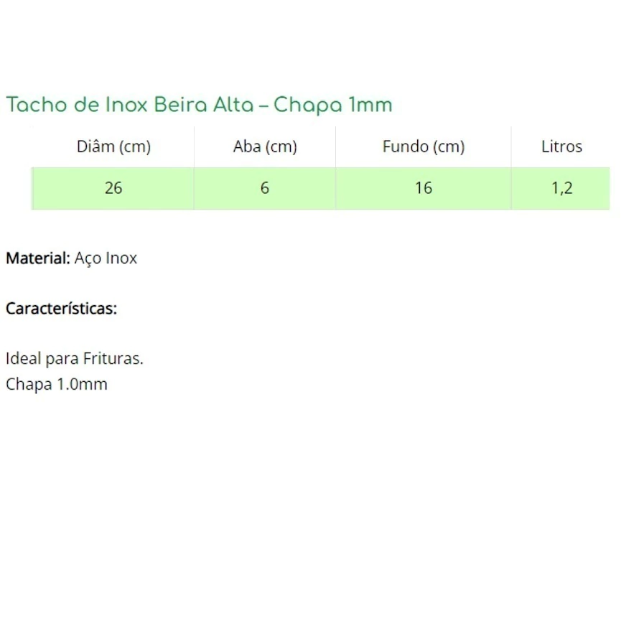Click the Aço Inox text

point(106,258)
